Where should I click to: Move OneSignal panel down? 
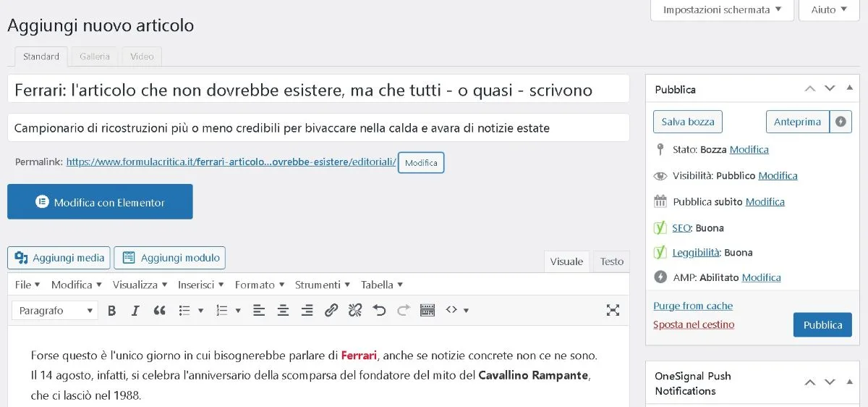click(830, 382)
